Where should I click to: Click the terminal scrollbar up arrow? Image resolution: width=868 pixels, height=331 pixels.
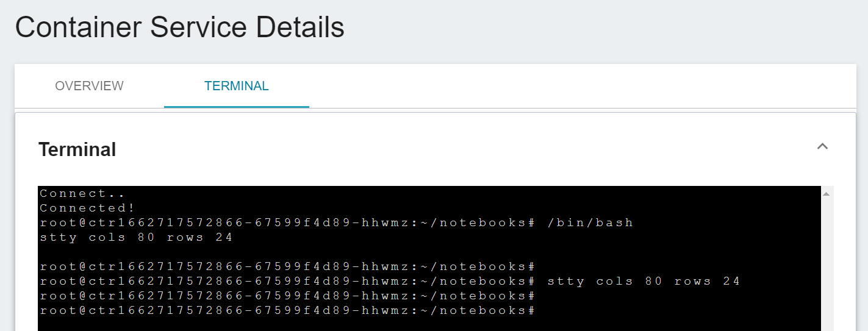[827, 194]
